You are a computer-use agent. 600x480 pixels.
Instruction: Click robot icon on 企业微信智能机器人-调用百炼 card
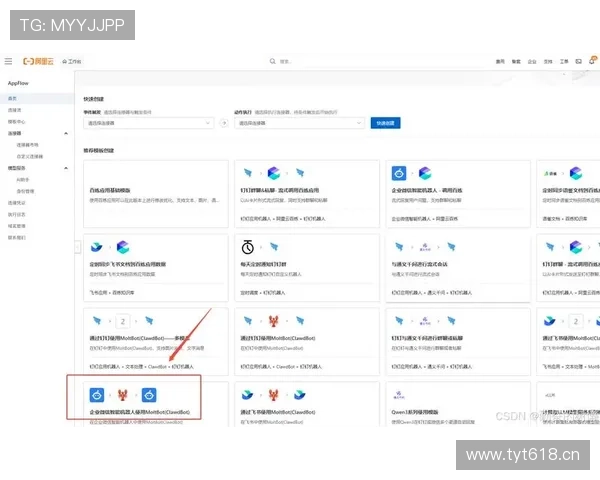click(398, 173)
